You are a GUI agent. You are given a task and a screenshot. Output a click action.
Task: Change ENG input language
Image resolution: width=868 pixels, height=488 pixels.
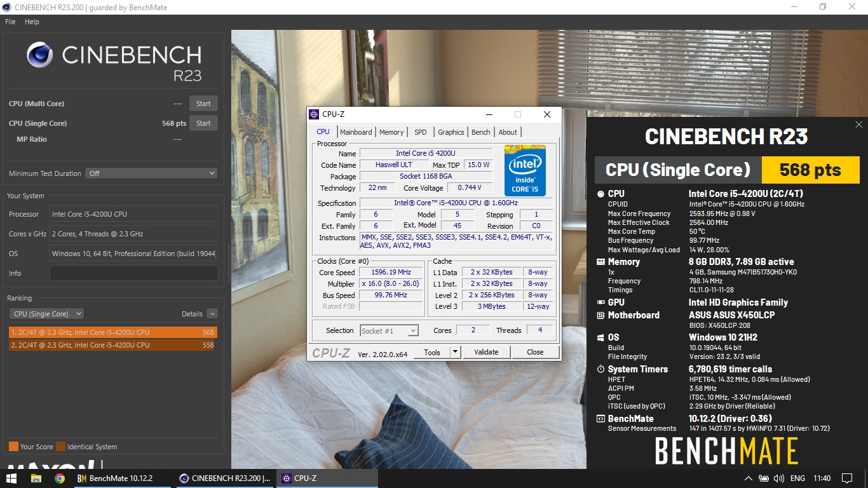798,478
